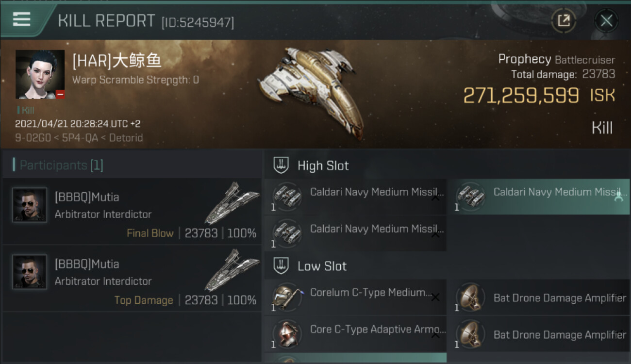
Task: Click the victim pilot portrait
Action: [40, 74]
